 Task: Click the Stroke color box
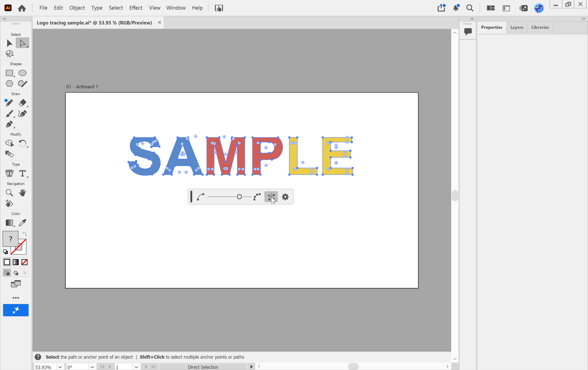(x=22, y=250)
